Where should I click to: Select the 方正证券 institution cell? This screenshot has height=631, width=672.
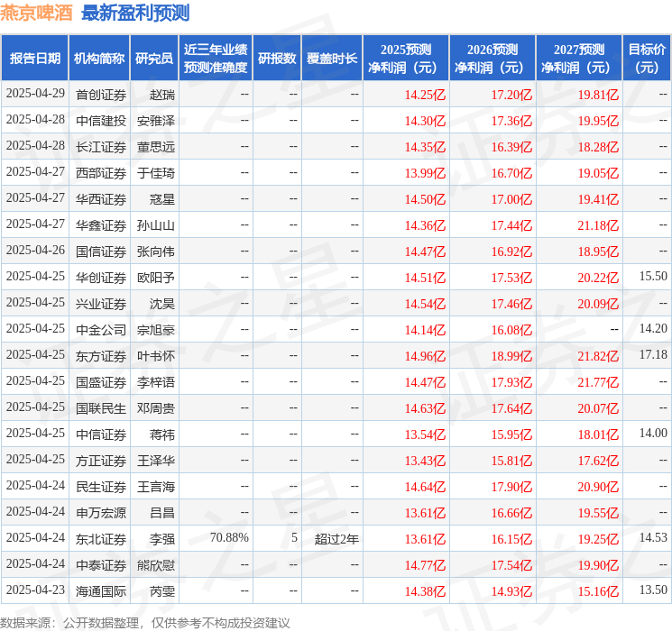click(x=101, y=461)
